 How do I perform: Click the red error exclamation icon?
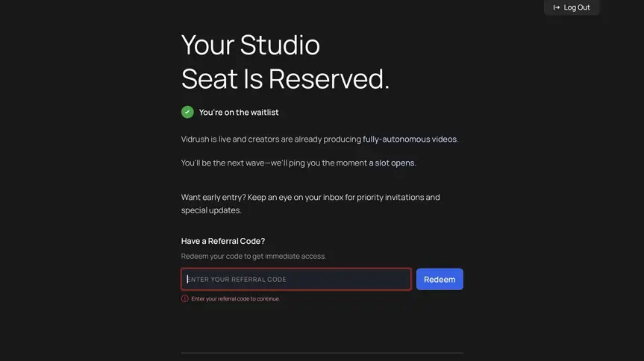[185, 298]
